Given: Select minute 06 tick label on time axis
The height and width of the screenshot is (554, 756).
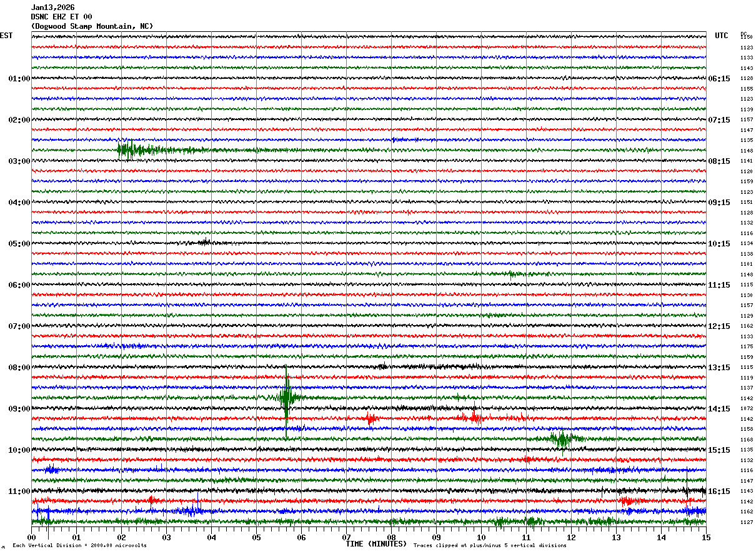Looking at the screenshot, I should click(301, 537).
